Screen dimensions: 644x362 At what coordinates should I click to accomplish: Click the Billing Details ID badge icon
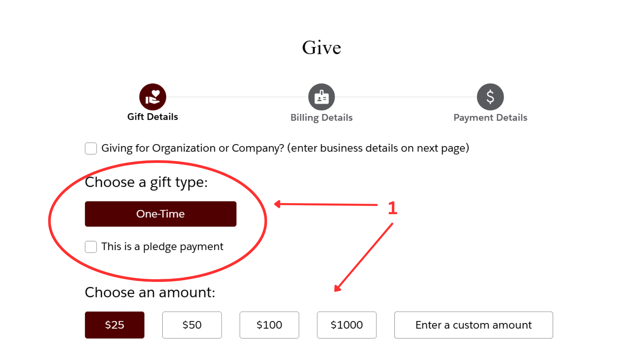point(321,97)
